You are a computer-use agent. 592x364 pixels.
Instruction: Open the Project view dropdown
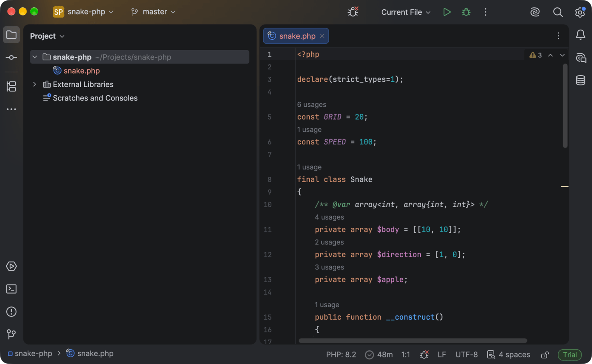[47, 36]
